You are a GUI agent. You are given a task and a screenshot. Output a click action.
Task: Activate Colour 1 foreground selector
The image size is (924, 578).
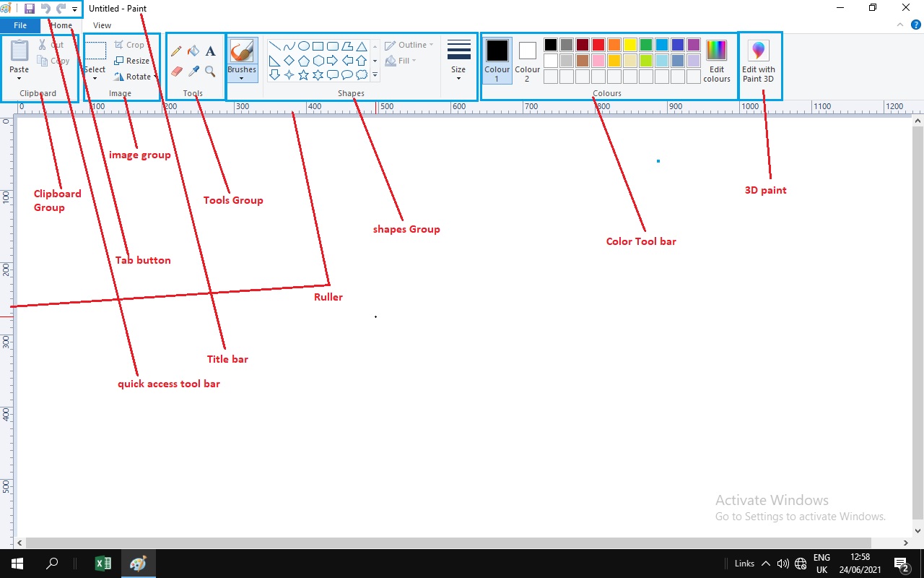tap(497, 60)
